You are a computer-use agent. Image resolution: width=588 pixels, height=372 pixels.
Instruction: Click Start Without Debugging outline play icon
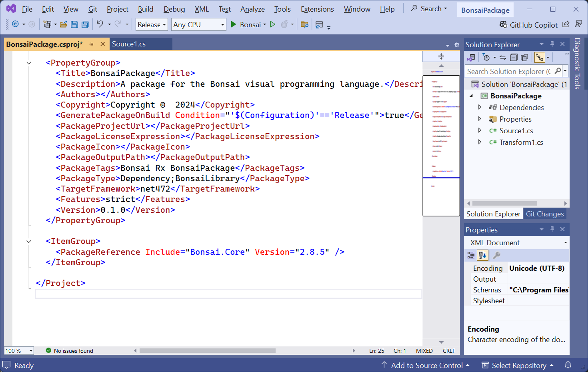(x=273, y=24)
